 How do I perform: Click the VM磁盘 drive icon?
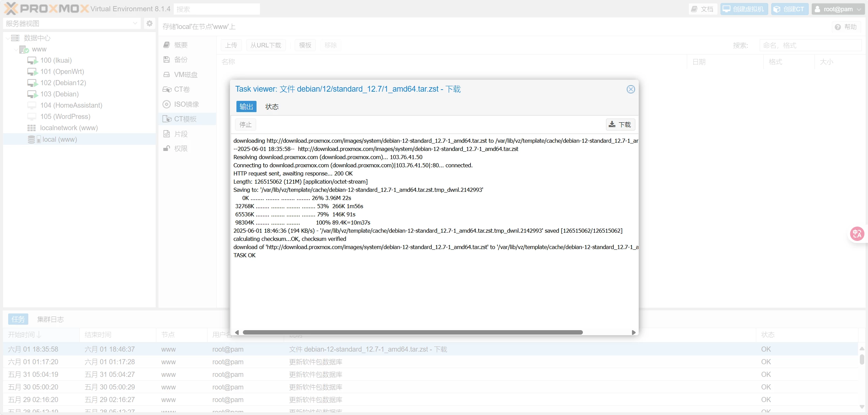167,75
